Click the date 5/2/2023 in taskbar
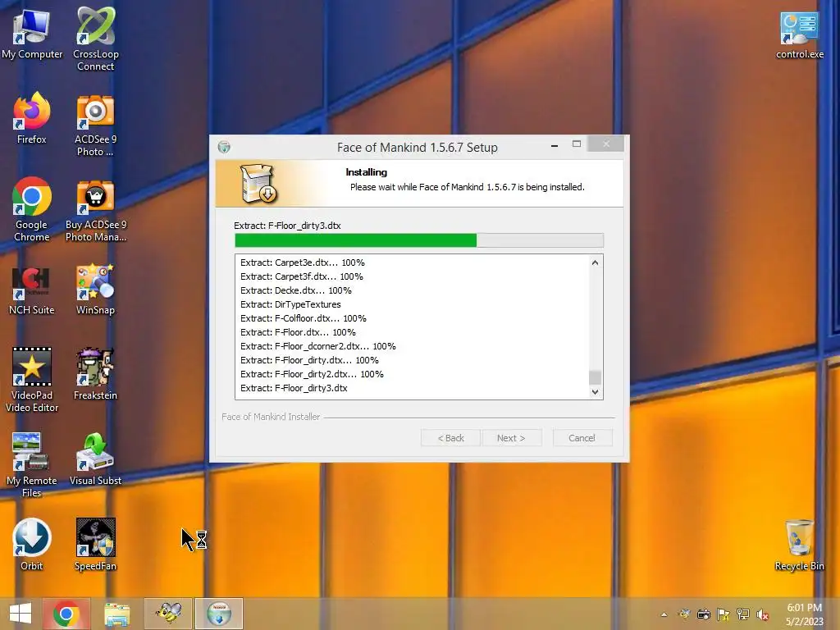840x630 pixels. tap(804, 622)
